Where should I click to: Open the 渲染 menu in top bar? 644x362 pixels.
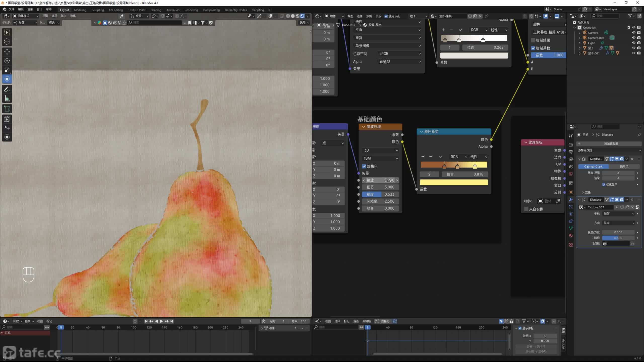[x=30, y=9]
